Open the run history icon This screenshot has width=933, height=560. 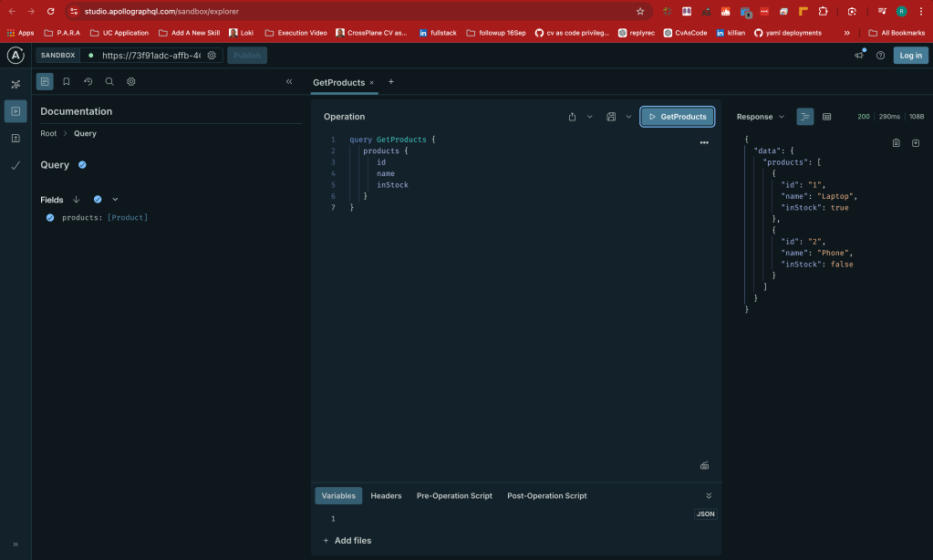click(x=88, y=81)
